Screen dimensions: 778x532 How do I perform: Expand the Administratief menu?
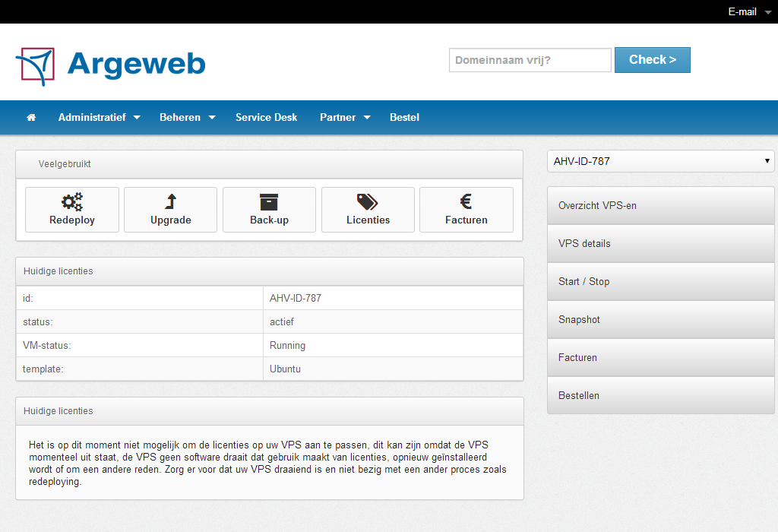tap(99, 118)
